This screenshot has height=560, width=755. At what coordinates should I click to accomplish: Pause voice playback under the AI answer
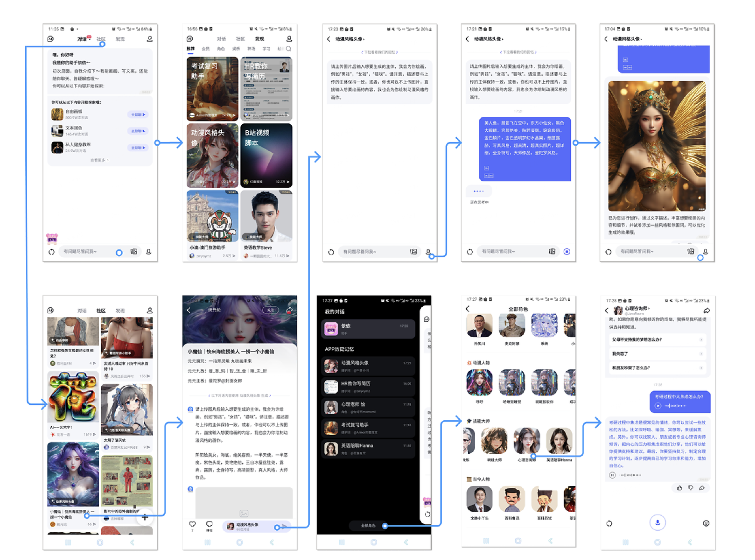[612, 475]
